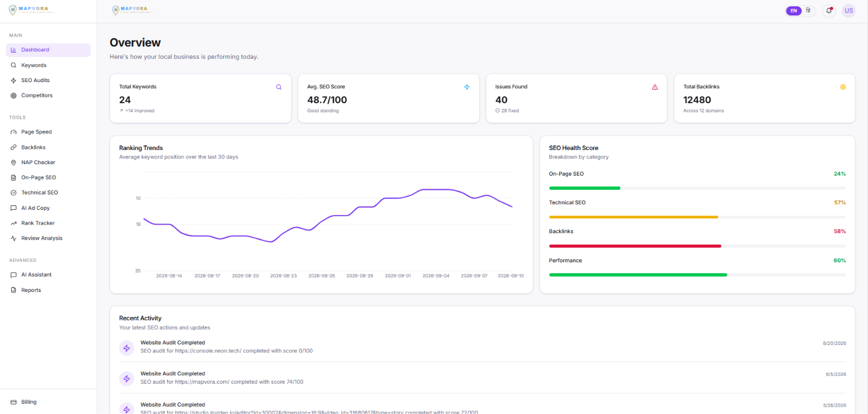Select the EN language option
868x414 pixels.
[794, 10]
